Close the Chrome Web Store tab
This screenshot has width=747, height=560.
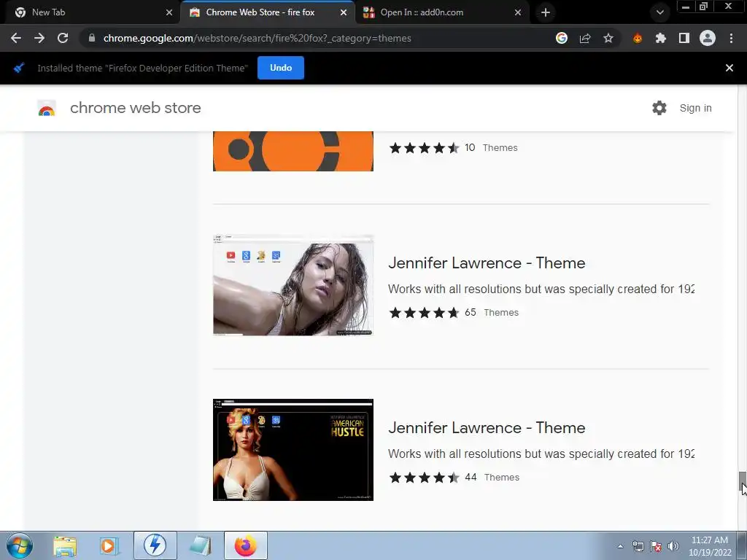tap(344, 12)
